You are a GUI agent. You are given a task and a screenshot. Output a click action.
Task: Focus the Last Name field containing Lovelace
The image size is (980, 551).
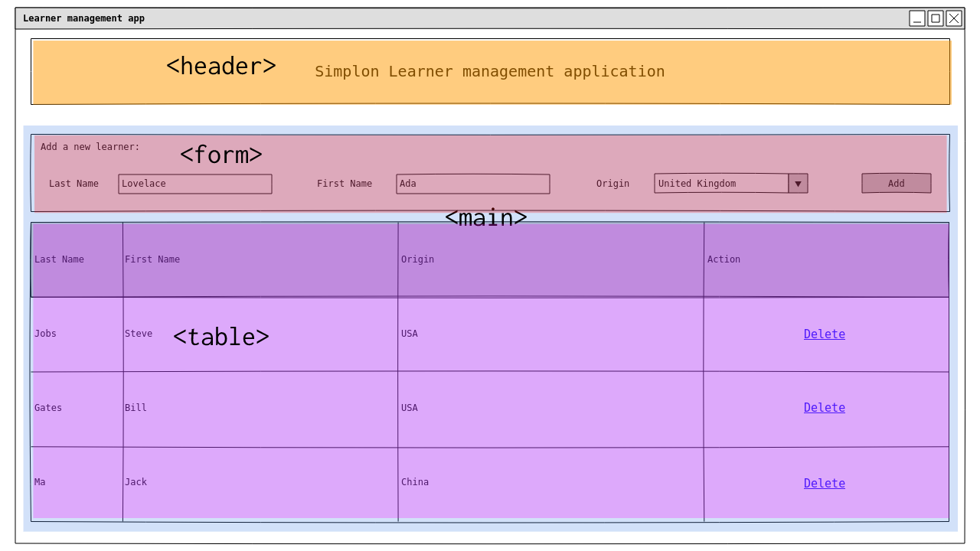click(195, 184)
